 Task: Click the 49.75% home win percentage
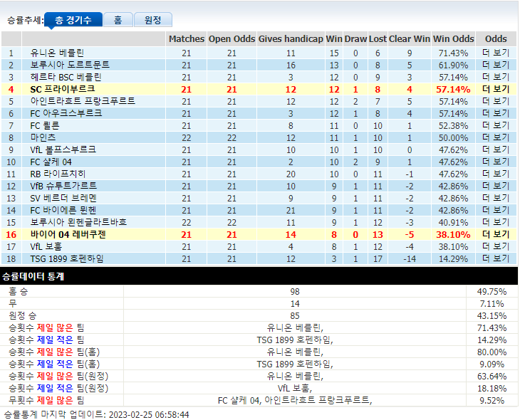coord(492,292)
